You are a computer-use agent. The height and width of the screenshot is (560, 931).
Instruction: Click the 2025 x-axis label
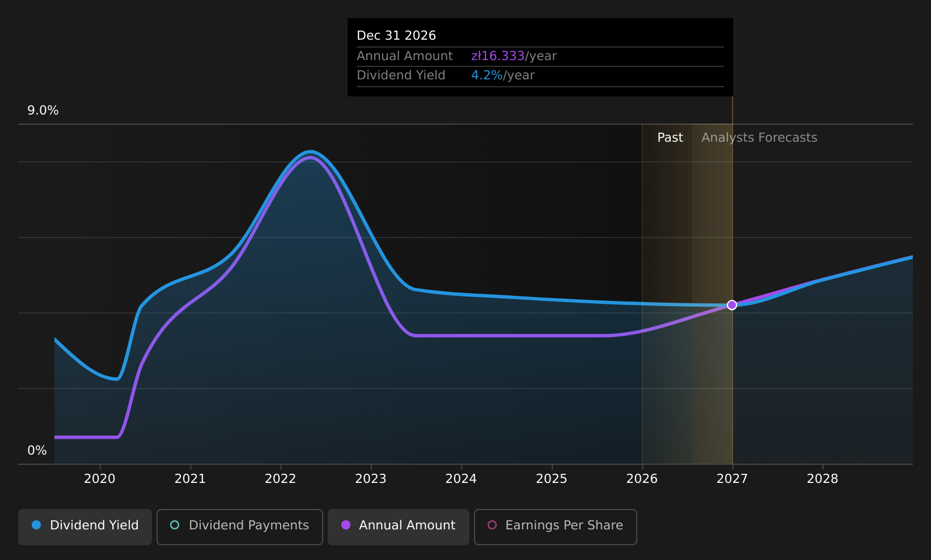[x=552, y=479]
